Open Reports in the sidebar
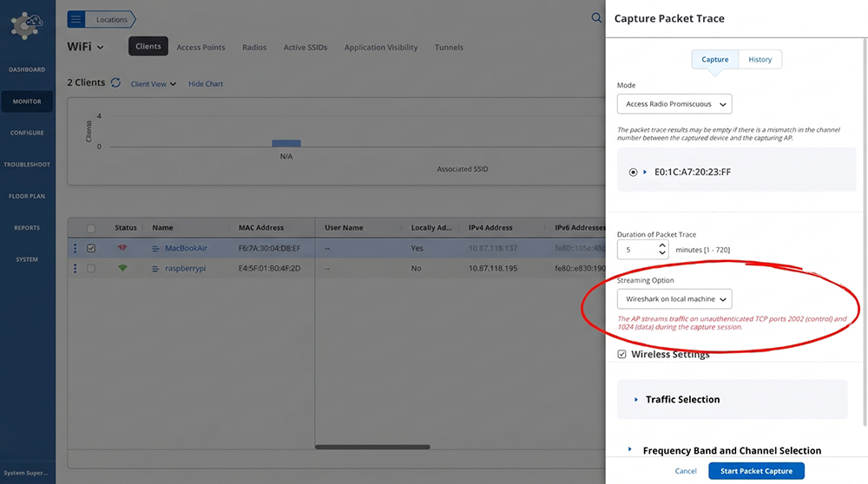 27,227
